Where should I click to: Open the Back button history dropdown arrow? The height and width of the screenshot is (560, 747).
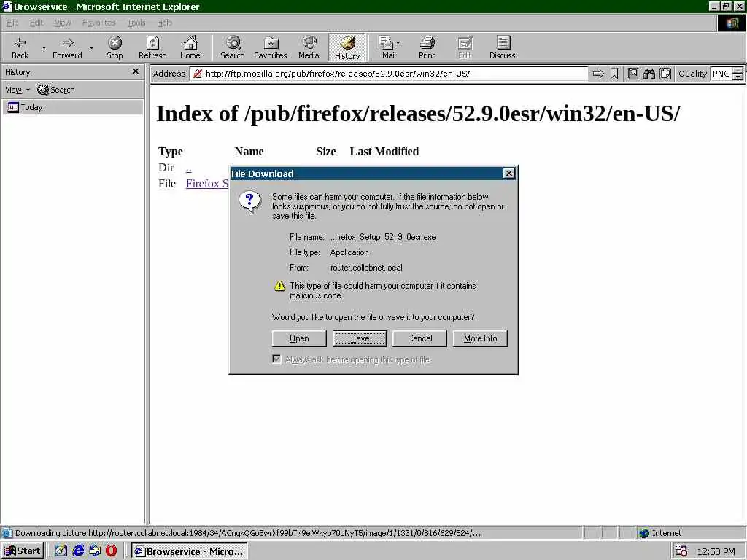point(44,47)
